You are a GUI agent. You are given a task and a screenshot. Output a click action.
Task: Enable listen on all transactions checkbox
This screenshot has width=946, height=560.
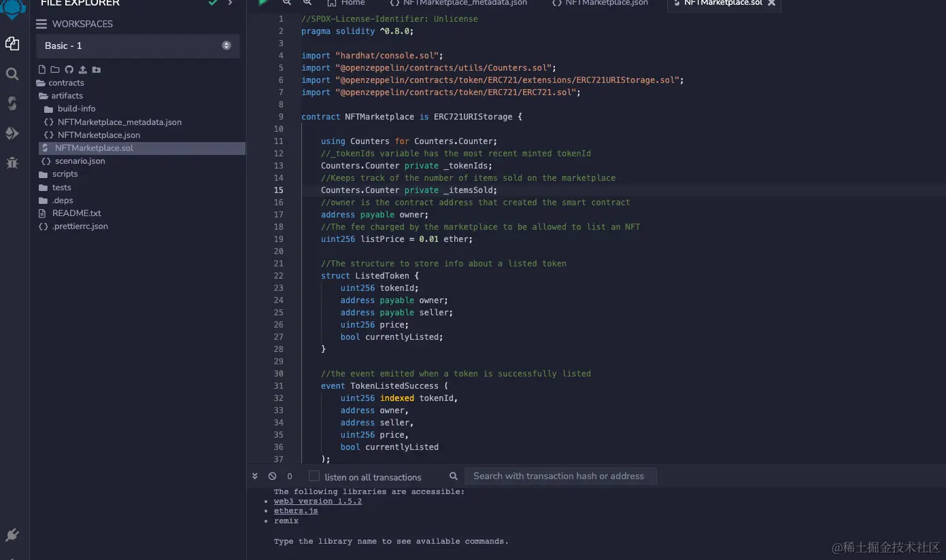tap(314, 476)
